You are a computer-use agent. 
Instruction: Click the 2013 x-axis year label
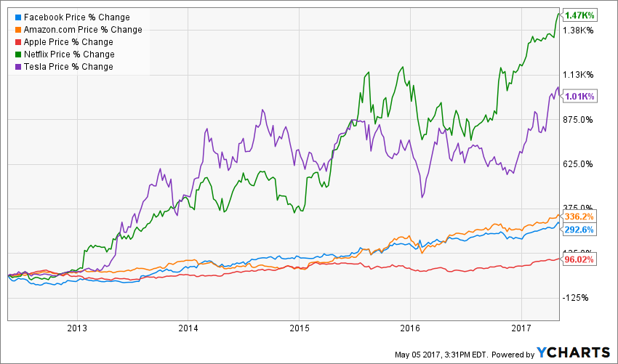click(76, 328)
